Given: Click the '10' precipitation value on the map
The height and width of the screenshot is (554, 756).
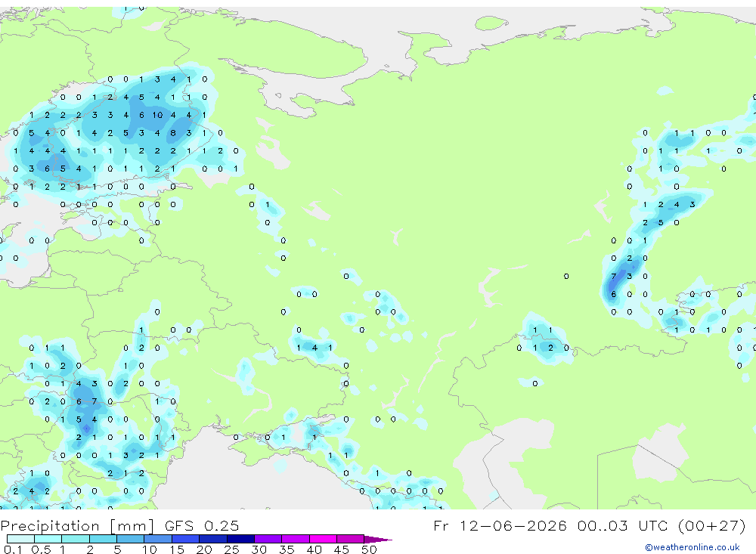Looking at the screenshot, I should (x=158, y=115).
